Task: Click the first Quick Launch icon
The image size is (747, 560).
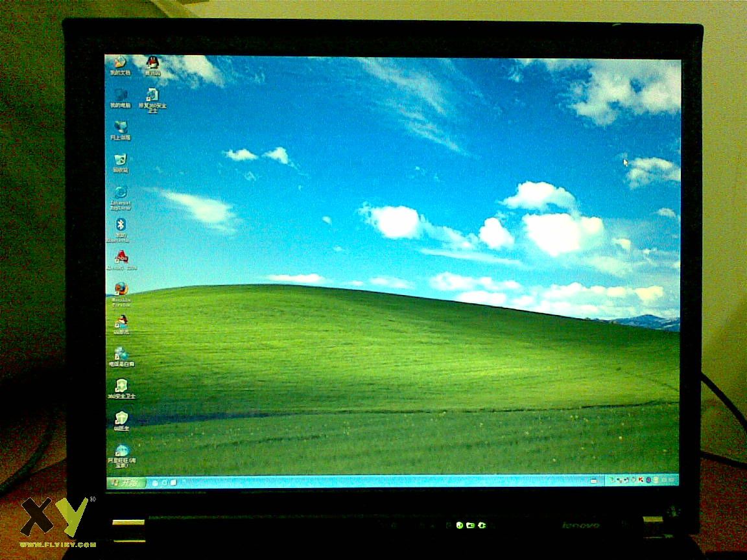Action: pyautogui.click(x=155, y=483)
